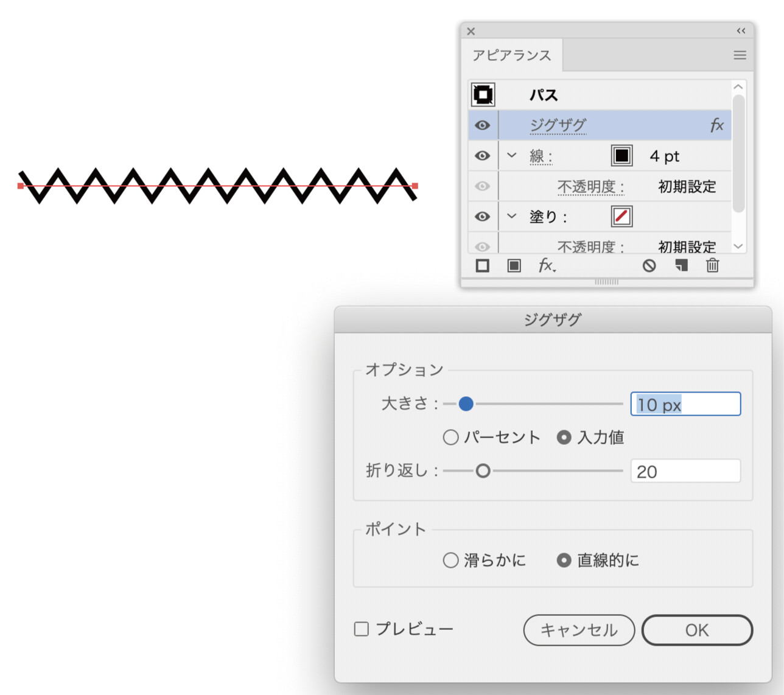The height and width of the screenshot is (695, 784).
Task: Click the Clear Appearance icon
Action: point(649,266)
